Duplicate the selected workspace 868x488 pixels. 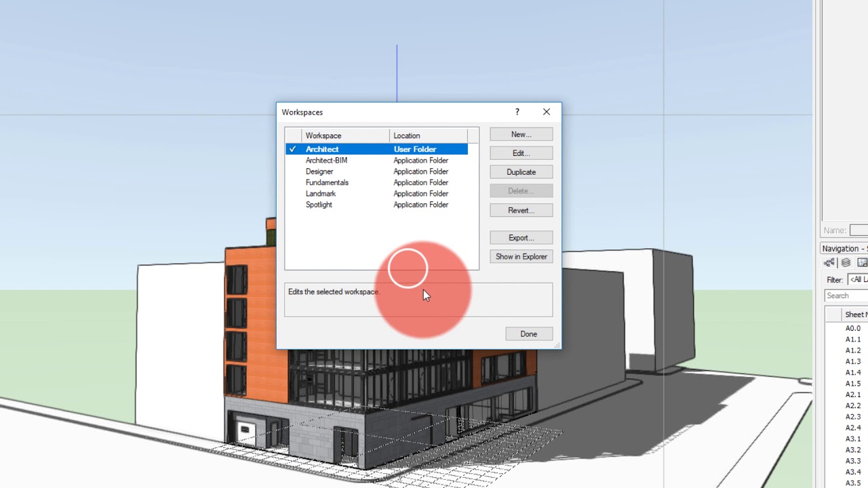click(x=521, y=172)
